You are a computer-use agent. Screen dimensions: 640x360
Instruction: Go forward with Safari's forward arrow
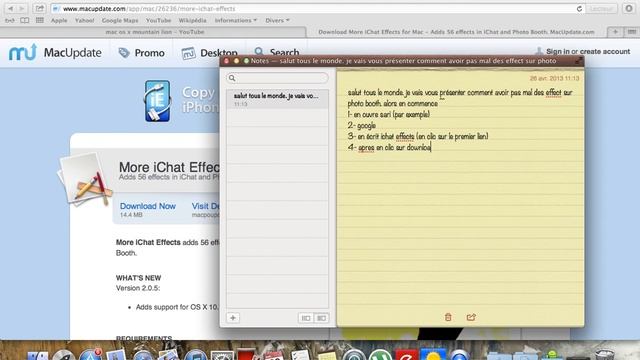pyautogui.click(x=22, y=8)
